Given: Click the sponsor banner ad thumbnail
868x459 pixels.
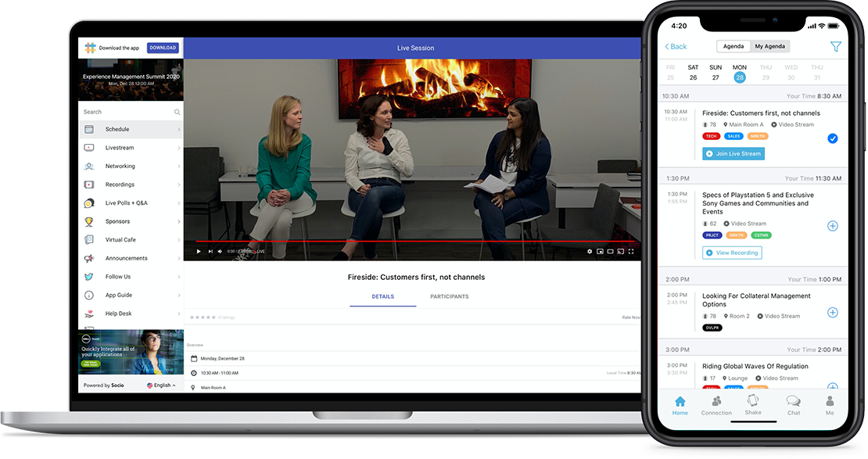Looking at the screenshot, I should [131, 353].
